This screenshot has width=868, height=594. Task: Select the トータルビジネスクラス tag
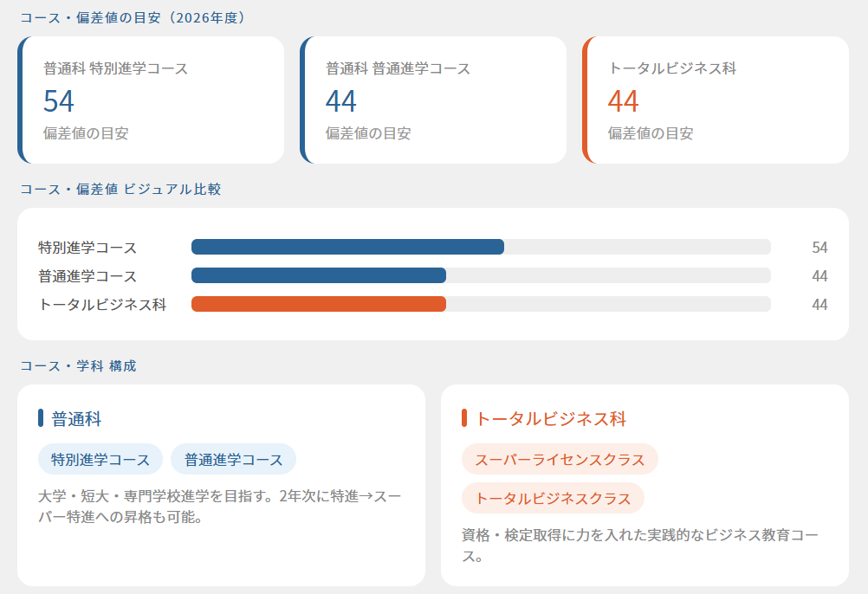[x=553, y=498]
